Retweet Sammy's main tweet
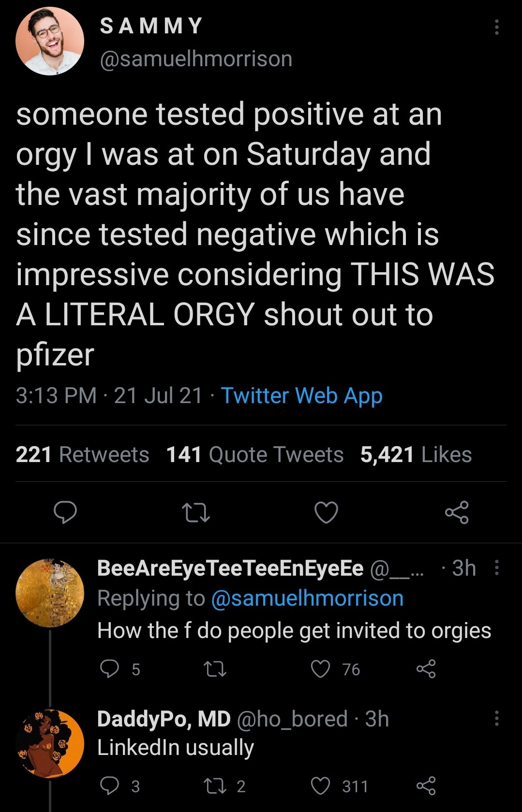 [x=195, y=513]
